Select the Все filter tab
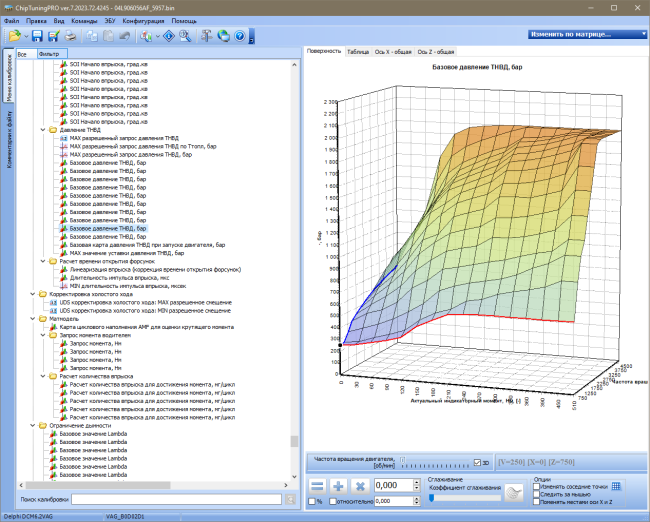This screenshot has height=522, width=650. click(27, 54)
